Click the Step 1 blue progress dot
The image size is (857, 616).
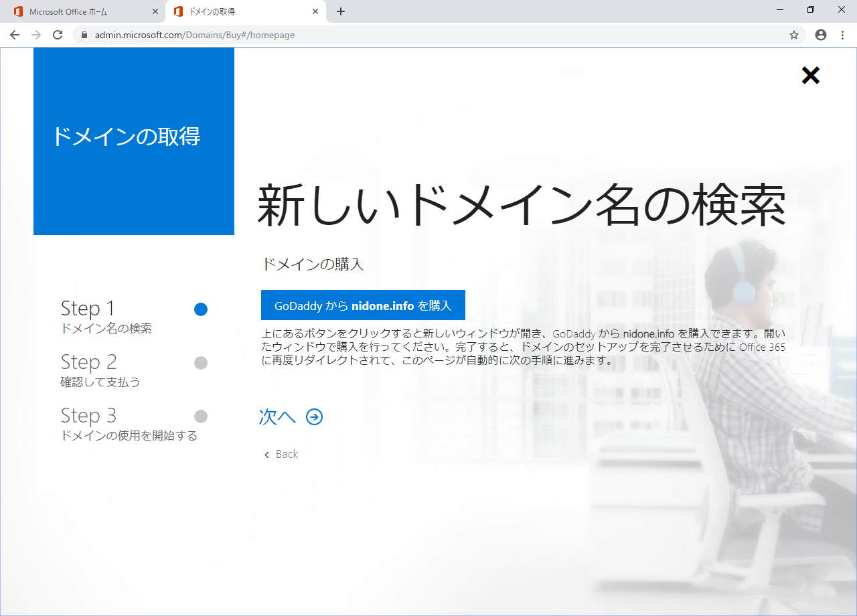pyautogui.click(x=201, y=309)
